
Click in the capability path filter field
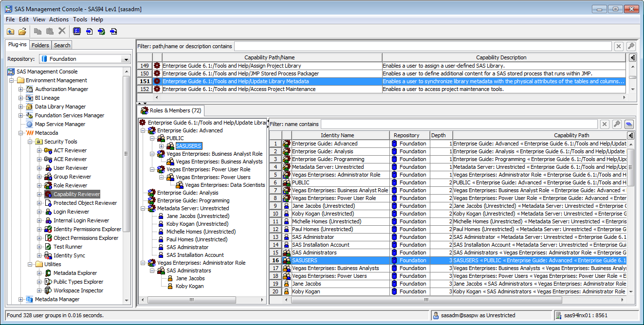[423, 46]
